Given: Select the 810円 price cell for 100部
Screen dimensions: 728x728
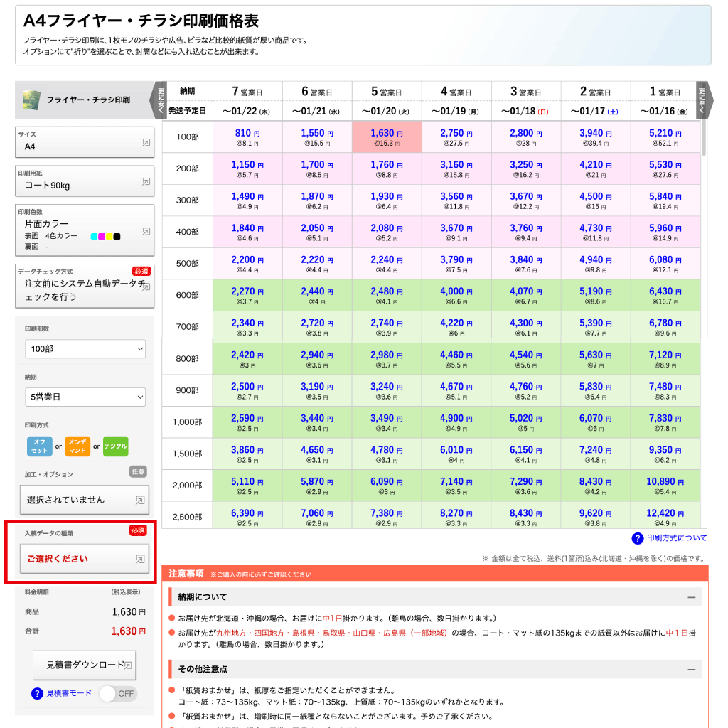Looking at the screenshot, I should coord(247,136).
